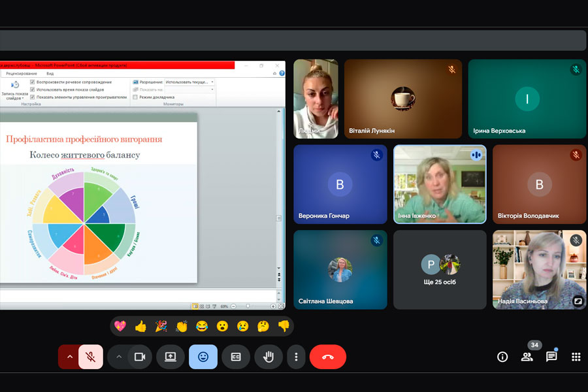Expand Запись показа слайдов dropdown
The height and width of the screenshot is (392, 588).
click(14, 90)
